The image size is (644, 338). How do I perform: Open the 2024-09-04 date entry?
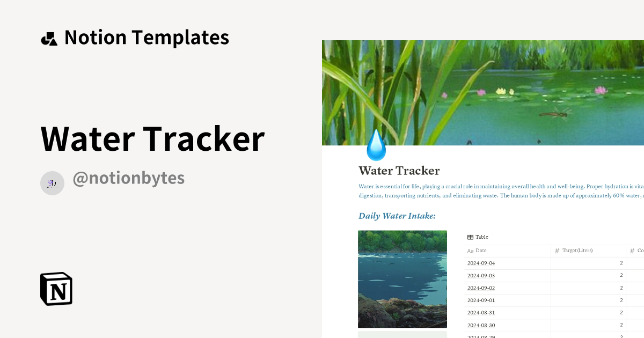[480, 263]
